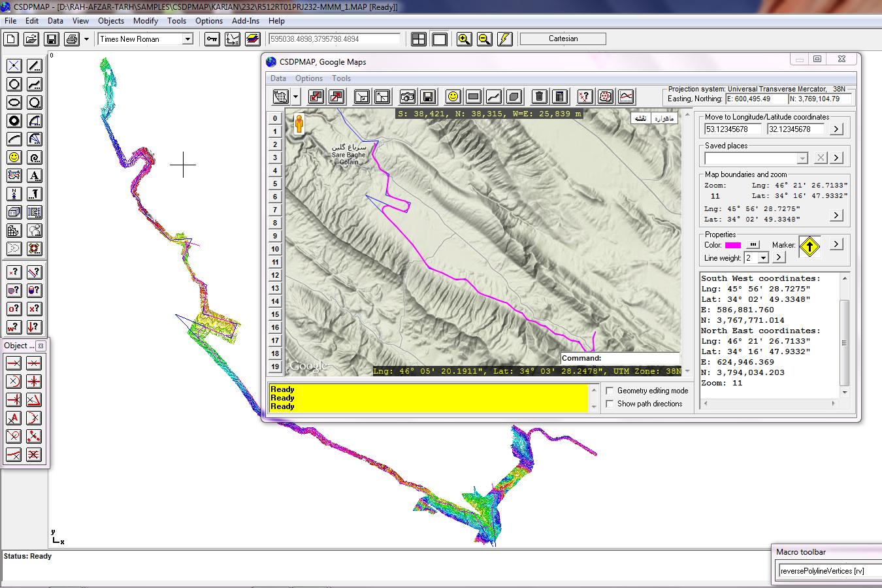Click the macro toolbar reversePolylineVertices field
This screenshot has height=588, width=882.
click(x=830, y=571)
